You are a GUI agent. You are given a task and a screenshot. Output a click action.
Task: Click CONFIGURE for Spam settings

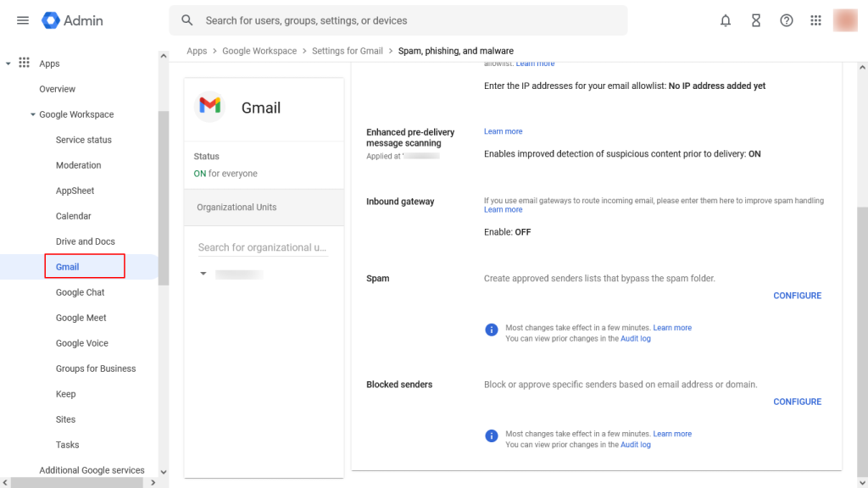(797, 296)
